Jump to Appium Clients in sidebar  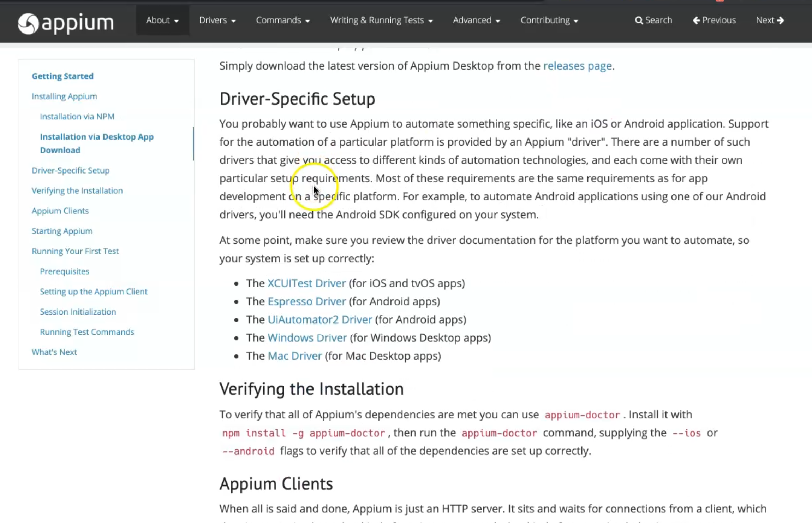pos(60,211)
